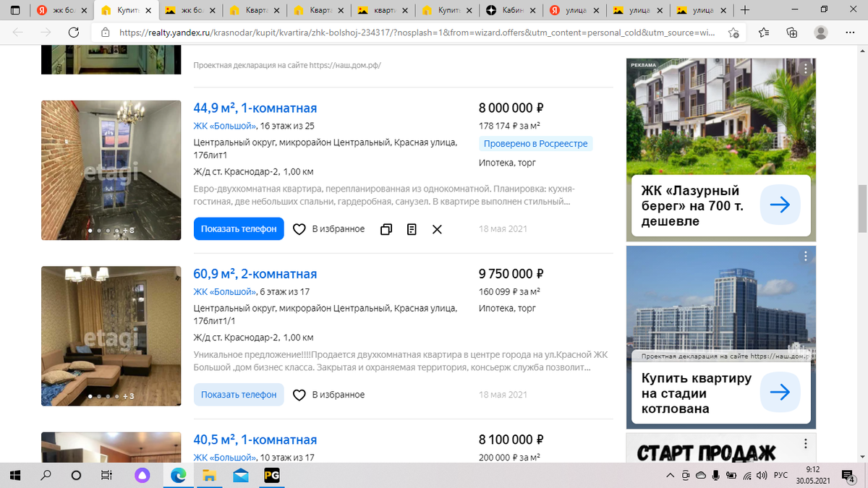Open ЖК «Большой» link in 6 этаж listing

[225, 292]
